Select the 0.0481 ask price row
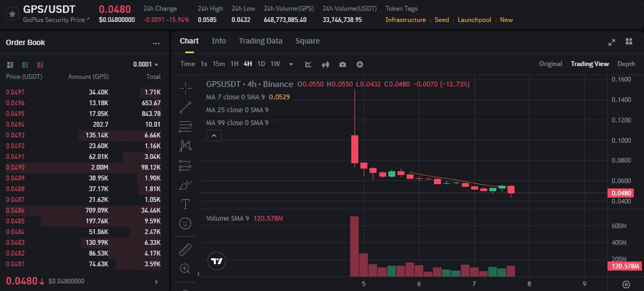The height and width of the screenshot is (291, 644). pos(83,264)
